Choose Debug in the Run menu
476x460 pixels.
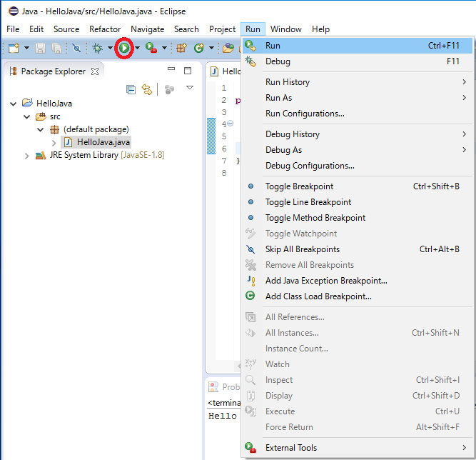point(358,61)
